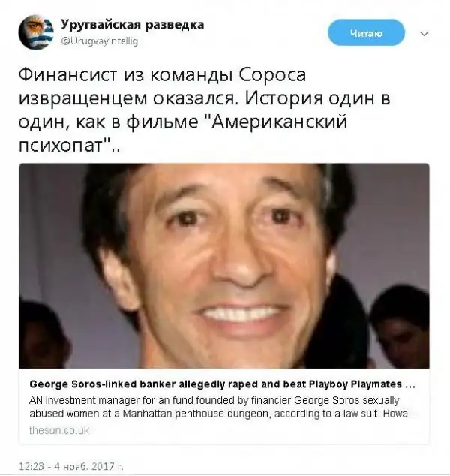Click the thesun.co.uk source domain
The height and width of the screenshot is (476, 450).
(59, 430)
